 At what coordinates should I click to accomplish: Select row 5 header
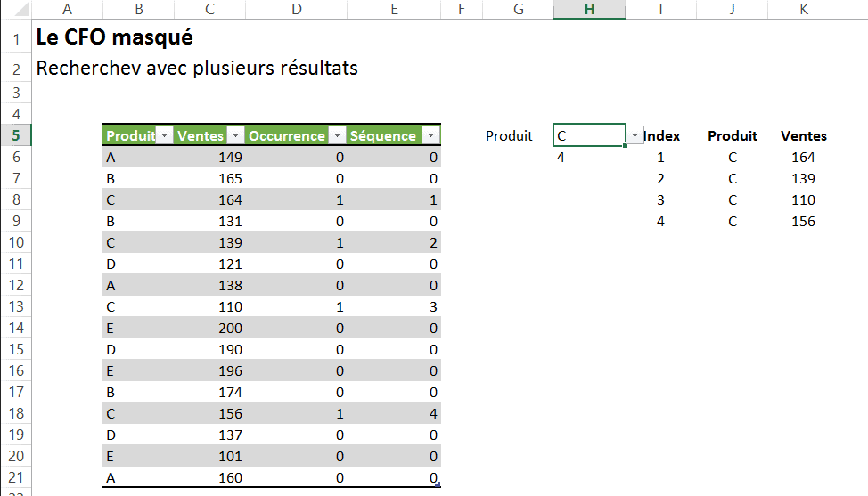(16, 135)
